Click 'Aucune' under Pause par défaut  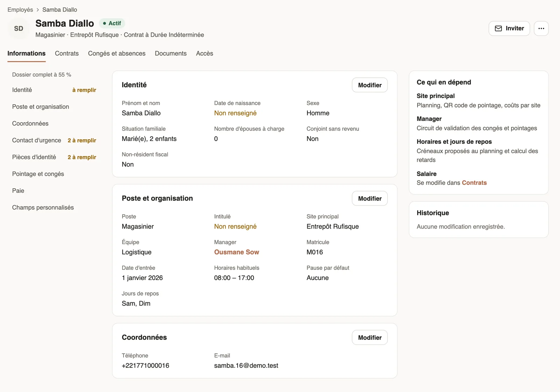[317, 278]
